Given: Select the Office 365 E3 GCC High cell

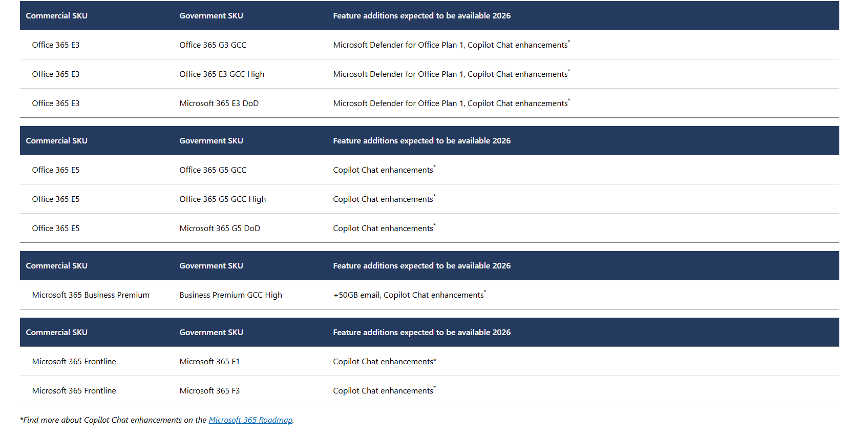Looking at the screenshot, I should pos(222,74).
